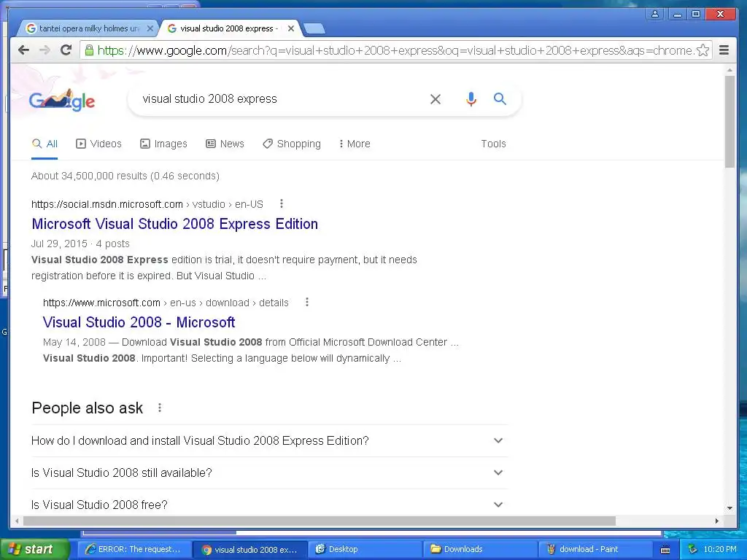The image size is (747, 560).
Task: Click the vertical scrollbar up arrow
Action: coord(729,70)
